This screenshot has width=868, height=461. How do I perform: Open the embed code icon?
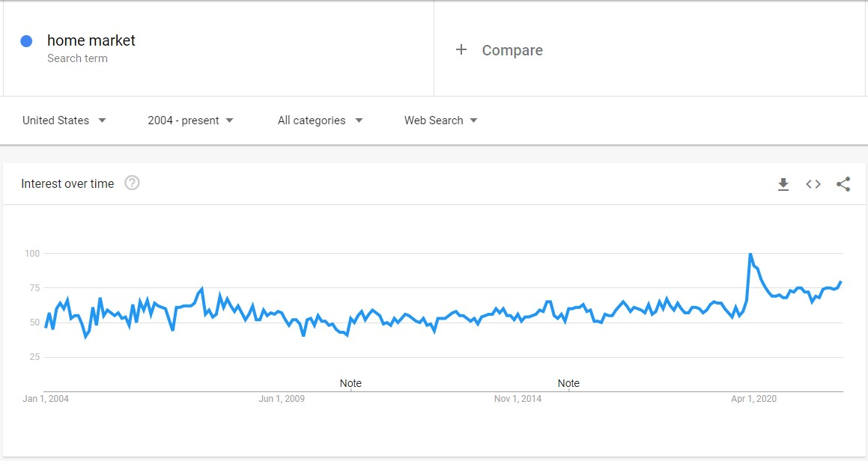813,184
